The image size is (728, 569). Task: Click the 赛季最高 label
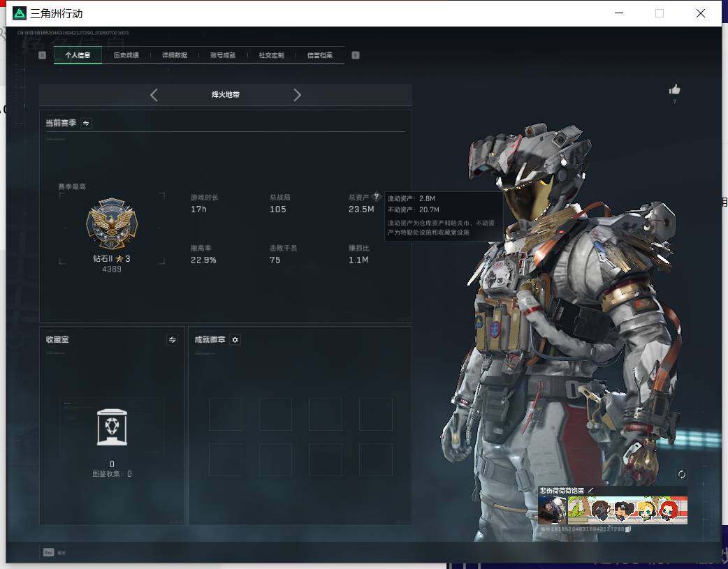pyautogui.click(x=72, y=186)
